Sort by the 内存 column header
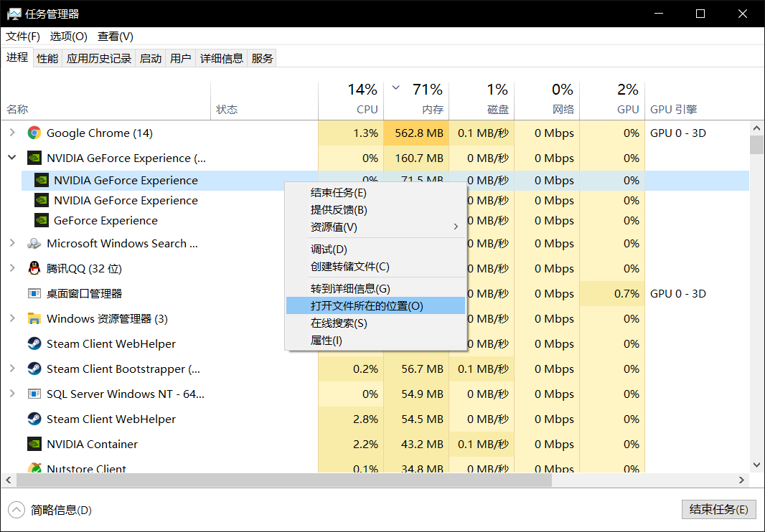765x532 pixels. [x=416, y=100]
